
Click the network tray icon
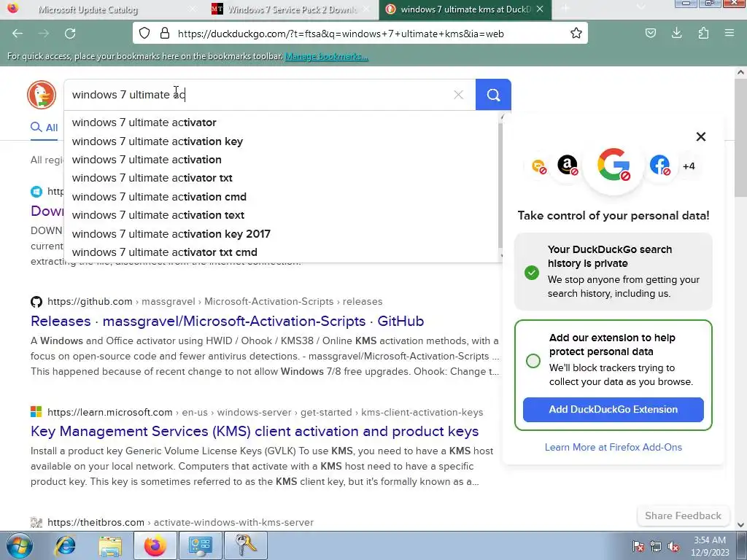(656, 546)
